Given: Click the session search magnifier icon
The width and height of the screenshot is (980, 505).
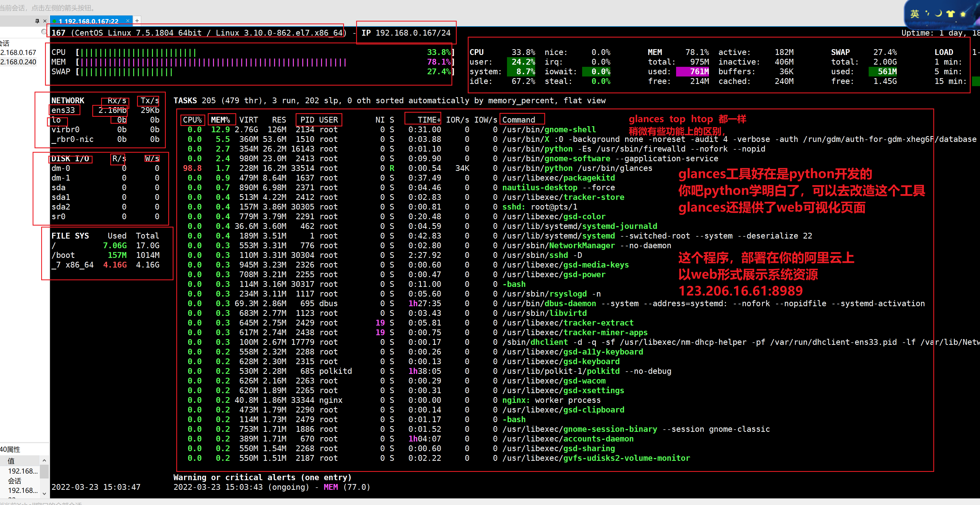Looking at the screenshot, I should pos(44,32).
